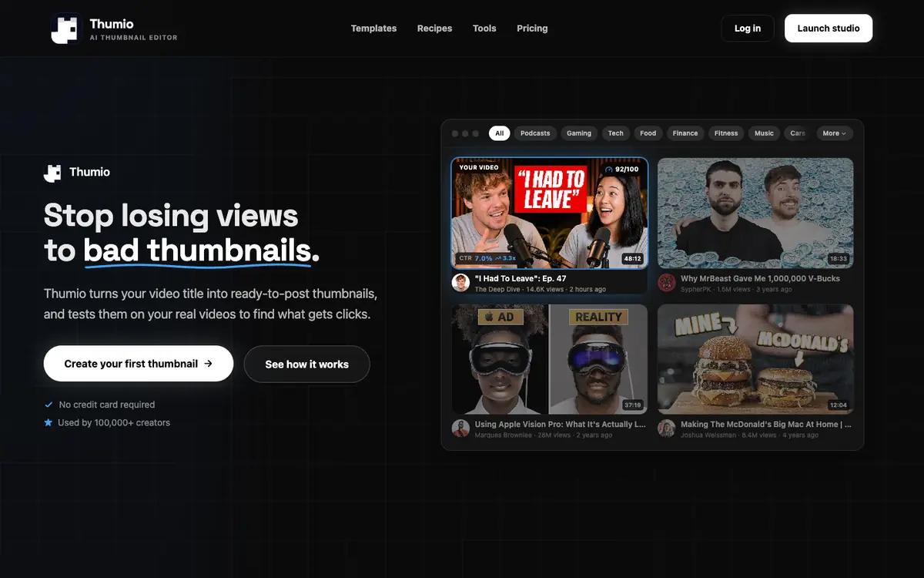Choose the Tech category chip
Viewport: 924px width, 578px height.
(616, 133)
